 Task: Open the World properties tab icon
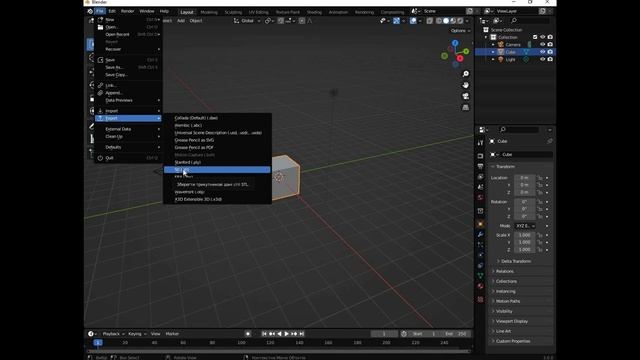[480, 198]
